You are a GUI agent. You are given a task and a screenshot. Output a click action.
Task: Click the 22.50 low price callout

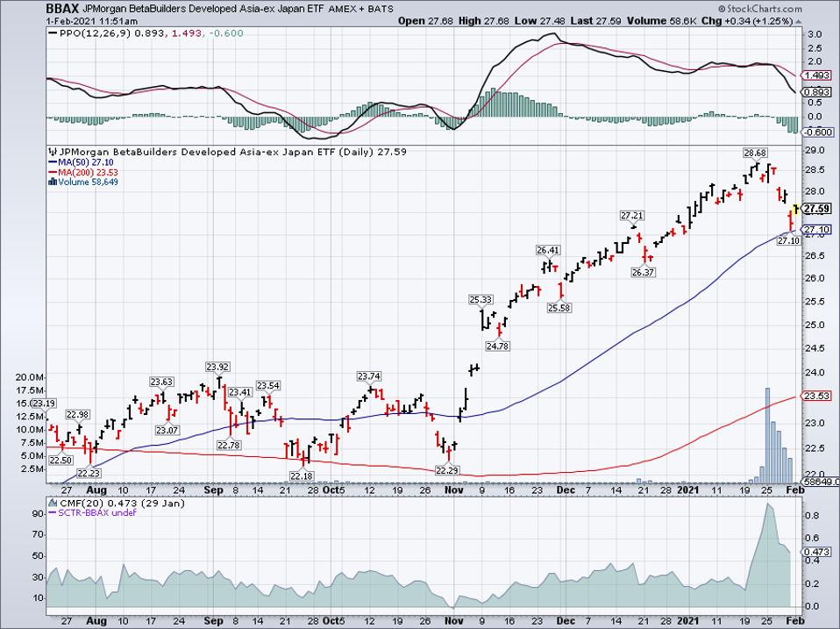coord(61,460)
